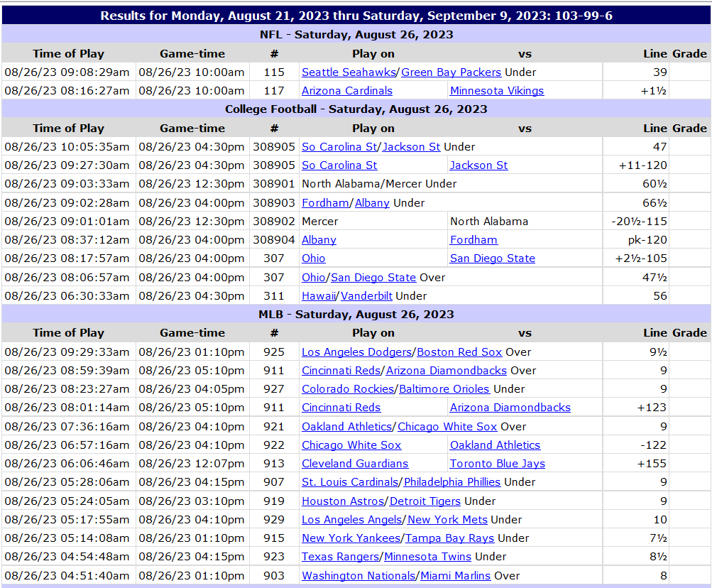The width and height of the screenshot is (712, 588).
Task: Click the Minnesota Twins link
Action: 428,557
